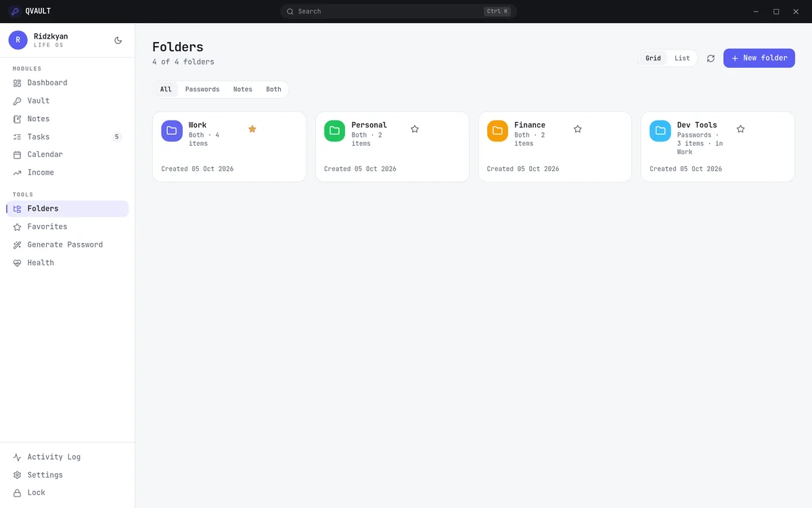Filter folders by the Notes tab
This screenshot has height=508, width=812.
[243, 89]
